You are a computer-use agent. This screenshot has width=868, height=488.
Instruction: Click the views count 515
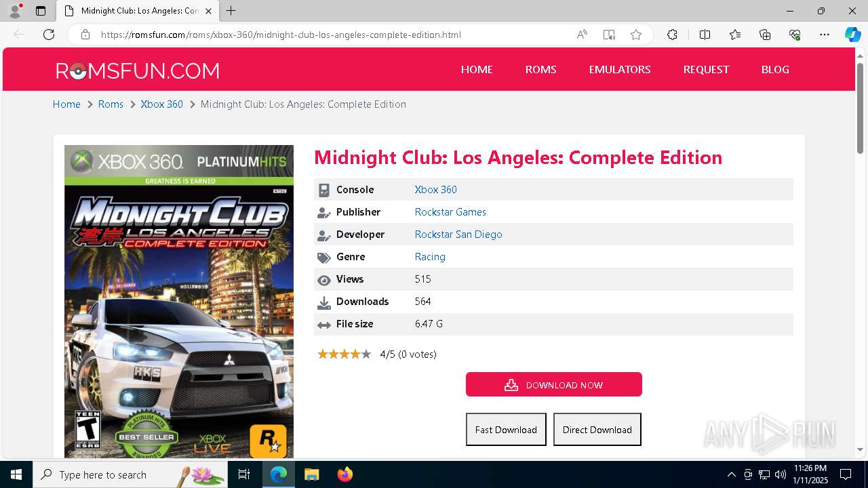(x=422, y=279)
